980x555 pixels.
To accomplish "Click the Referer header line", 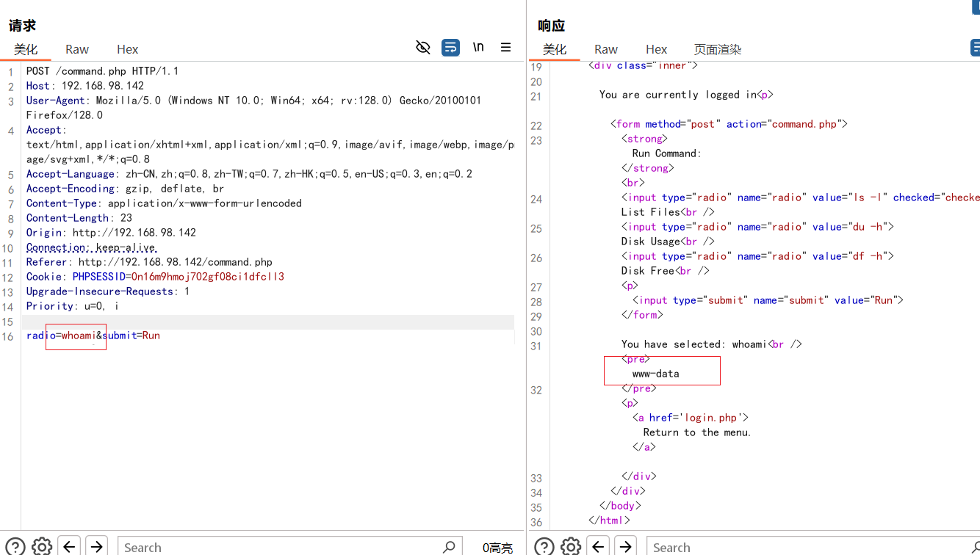I will pyautogui.click(x=149, y=262).
